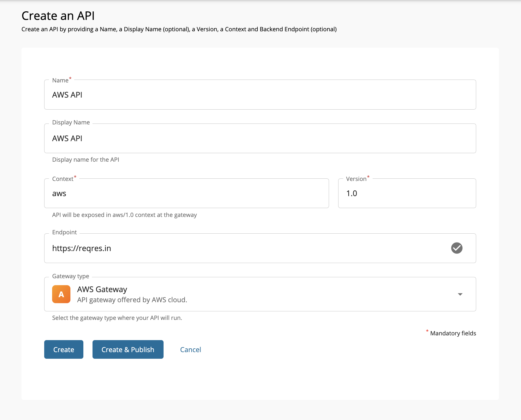The height and width of the screenshot is (420, 521).
Task: Expand the Gateway type dropdown arrow
Action: pyautogui.click(x=460, y=294)
